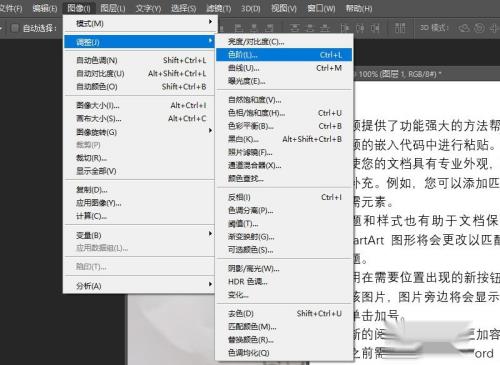Choose 颜色查找... menu entry
500x365 pixels.
(x=284, y=179)
